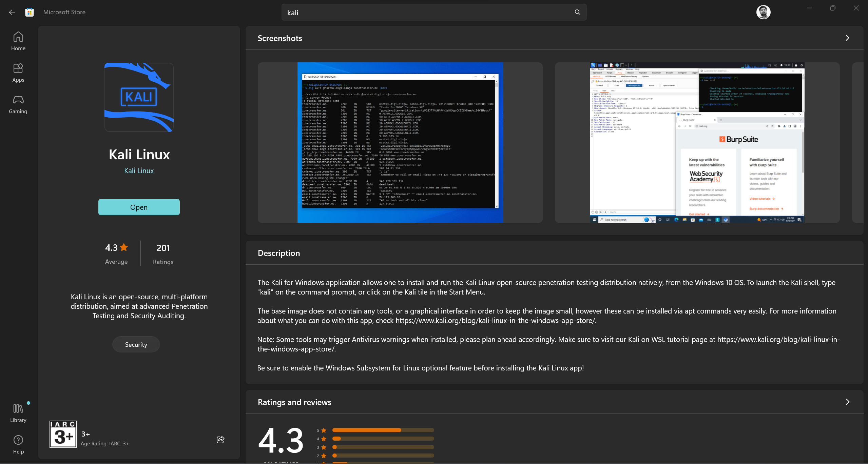Click the search magnifier icon
Viewport: 868px width, 464px height.
coord(578,12)
